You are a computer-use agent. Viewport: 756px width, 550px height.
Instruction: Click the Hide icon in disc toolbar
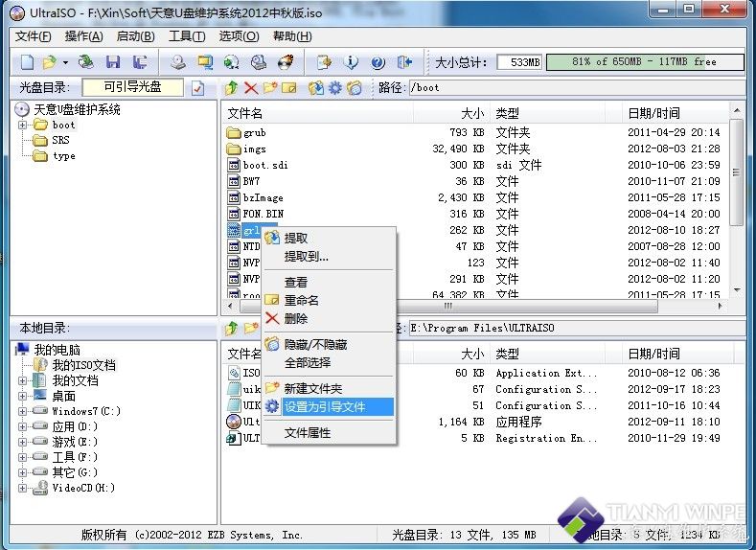coord(355,87)
